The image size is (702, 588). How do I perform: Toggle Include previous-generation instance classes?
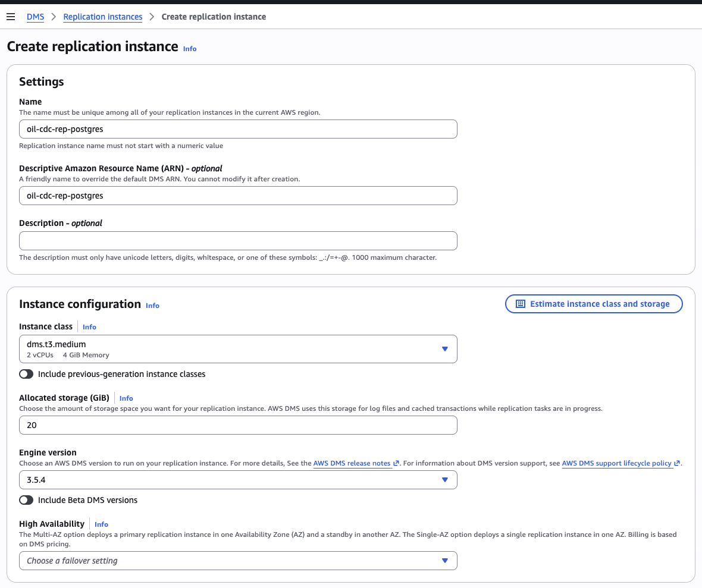[x=26, y=374]
